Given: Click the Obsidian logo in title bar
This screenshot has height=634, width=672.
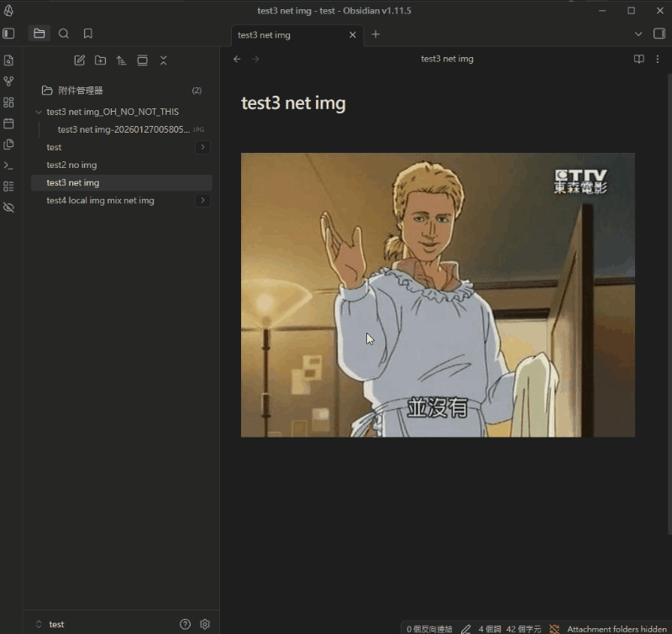Looking at the screenshot, I should coord(8,10).
